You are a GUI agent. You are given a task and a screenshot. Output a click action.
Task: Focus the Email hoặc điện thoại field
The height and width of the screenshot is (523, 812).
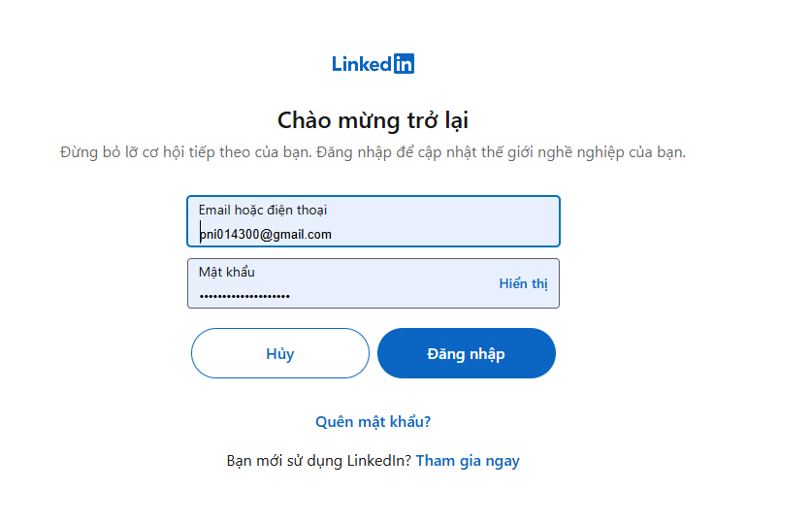coord(437,221)
